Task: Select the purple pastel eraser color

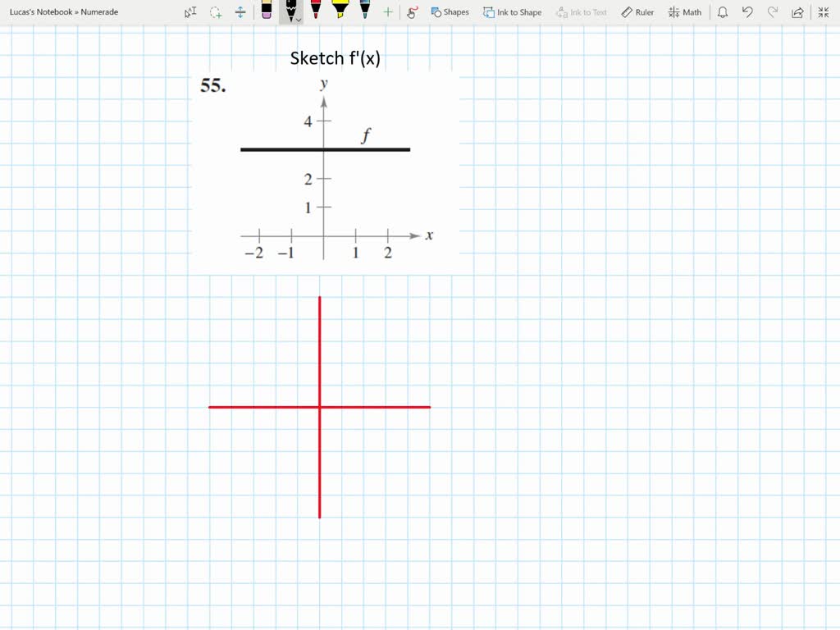Action: click(267, 17)
